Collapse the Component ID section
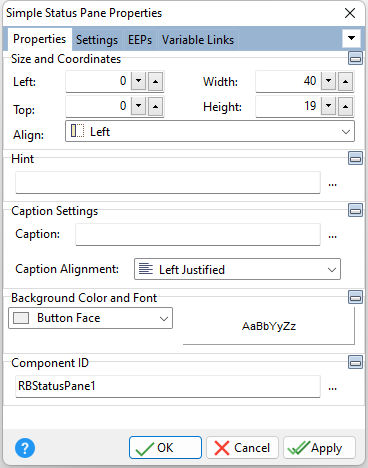The image size is (368, 468). coord(355,362)
